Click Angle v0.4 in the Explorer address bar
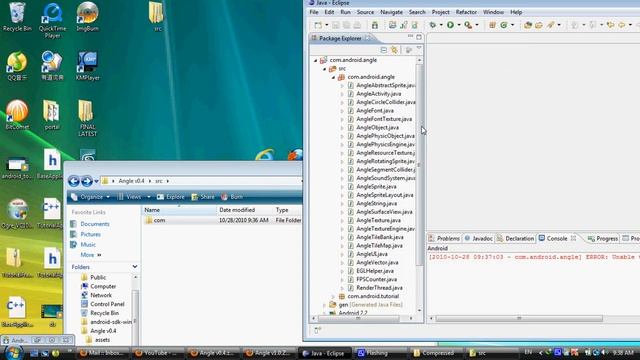The width and height of the screenshot is (640, 360). point(131,181)
